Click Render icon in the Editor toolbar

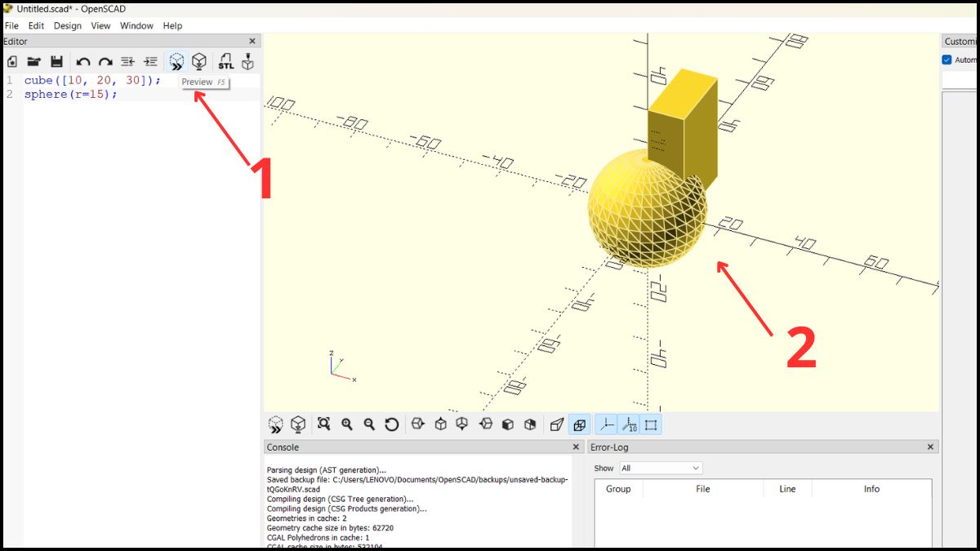(198, 61)
